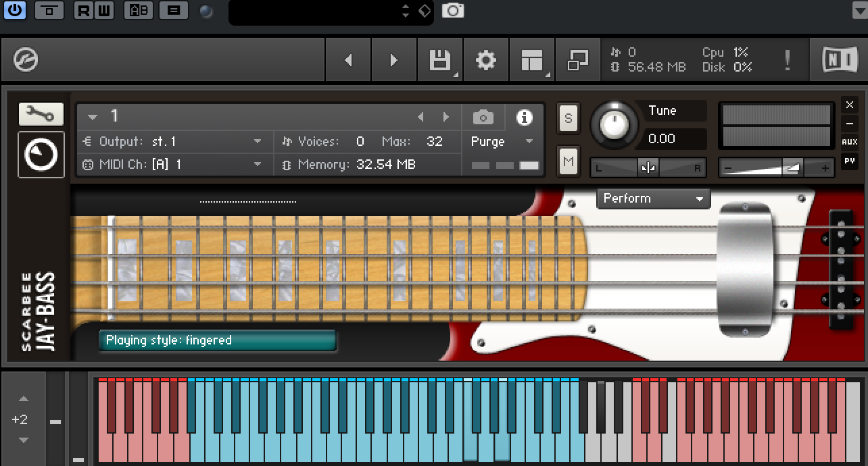The height and width of the screenshot is (466, 868).
Task: Click the instrument info icon
Action: 524,118
